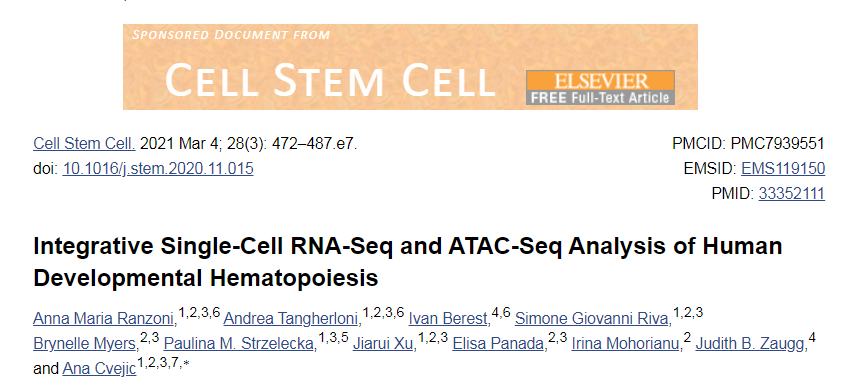Click author Simone Giovanni Riva
Image resolution: width=845 pixels, height=386 pixels.
pos(592,319)
